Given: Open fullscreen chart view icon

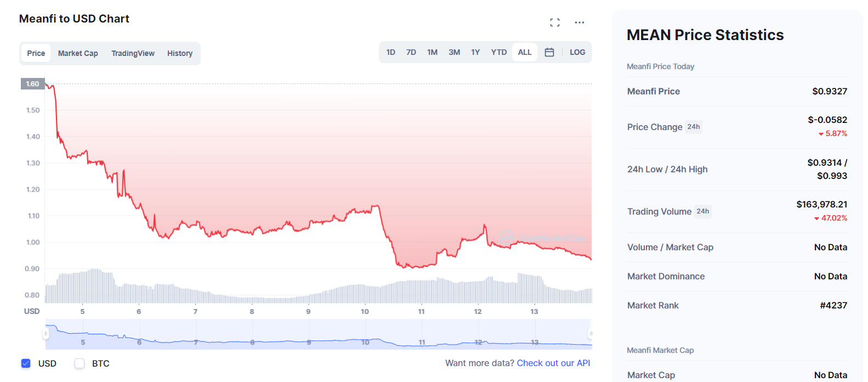Looking at the screenshot, I should (555, 23).
